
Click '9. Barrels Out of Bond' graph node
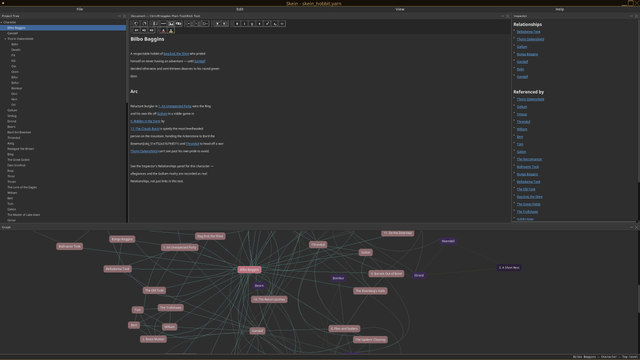386,273
